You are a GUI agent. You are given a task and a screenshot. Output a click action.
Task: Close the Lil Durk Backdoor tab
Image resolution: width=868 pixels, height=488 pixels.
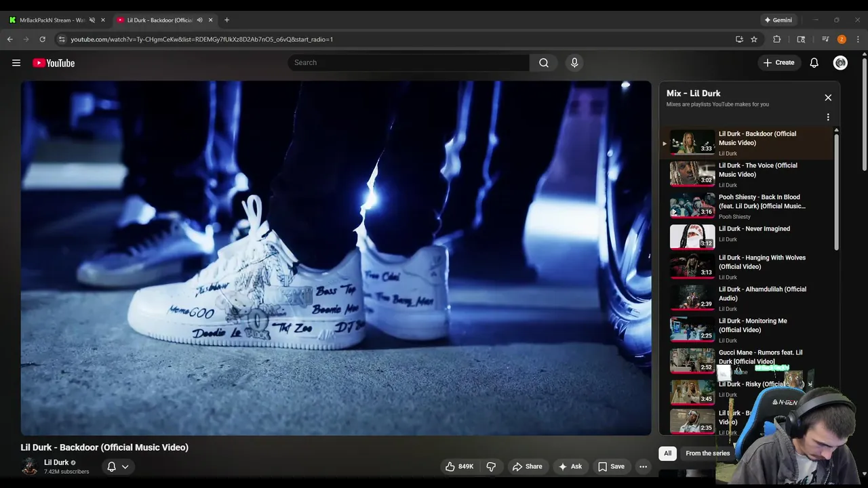pos(210,20)
